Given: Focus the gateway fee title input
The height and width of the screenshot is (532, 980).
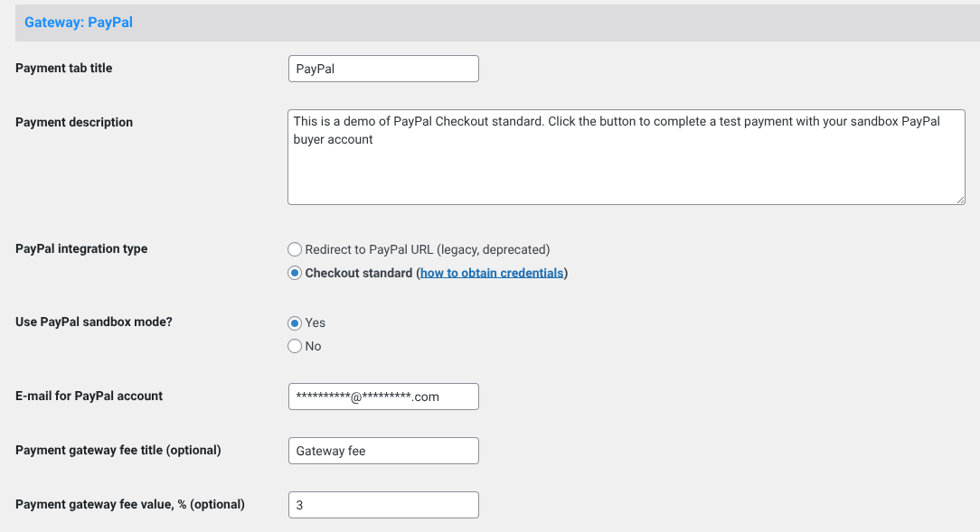Looking at the screenshot, I should (383, 451).
